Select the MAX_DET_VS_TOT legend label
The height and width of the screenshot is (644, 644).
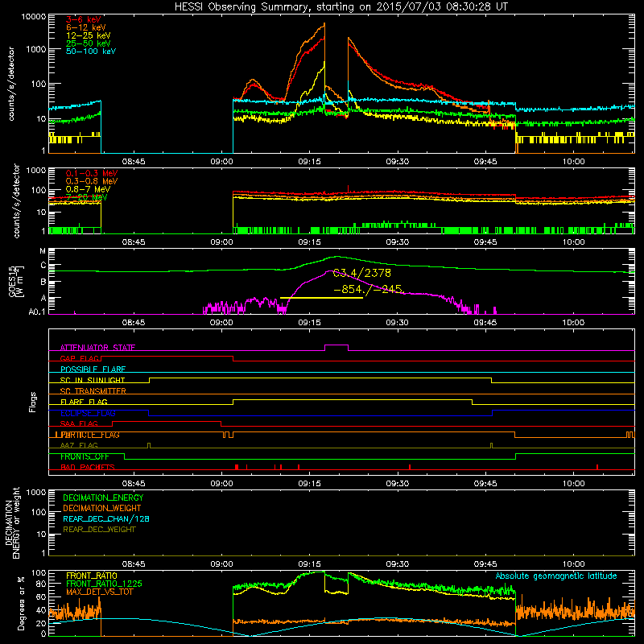click(x=99, y=592)
